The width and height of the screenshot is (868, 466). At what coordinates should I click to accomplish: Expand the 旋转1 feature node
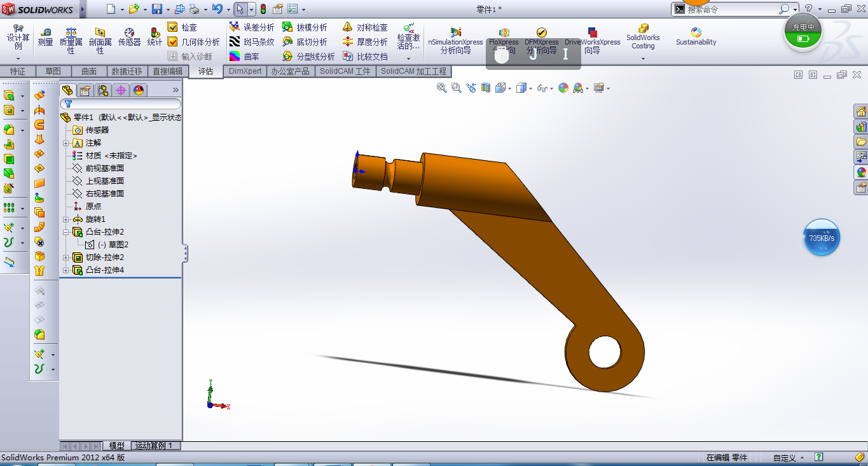pos(65,219)
